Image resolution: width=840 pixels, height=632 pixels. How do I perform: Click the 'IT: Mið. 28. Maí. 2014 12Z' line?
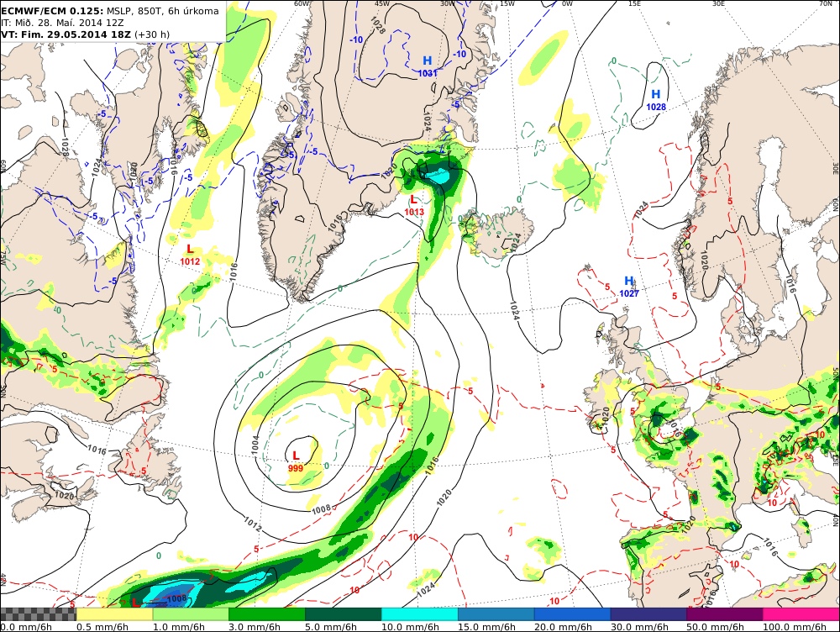62,23
